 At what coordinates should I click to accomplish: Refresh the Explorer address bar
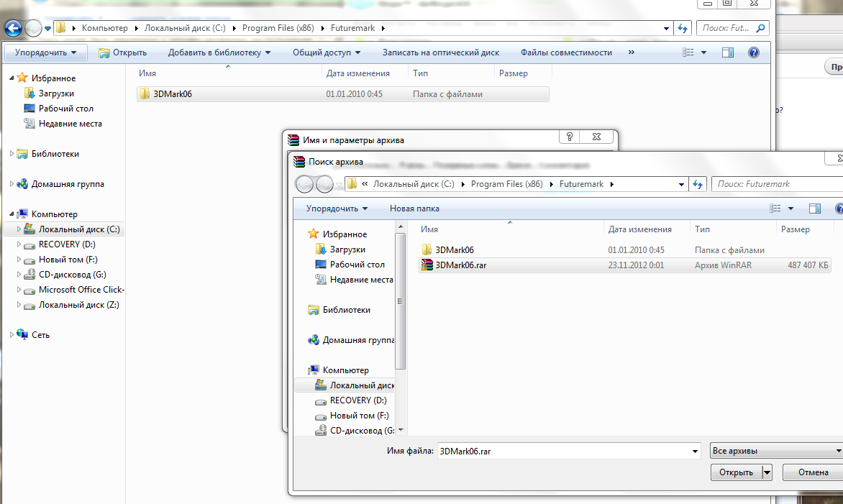click(x=683, y=28)
